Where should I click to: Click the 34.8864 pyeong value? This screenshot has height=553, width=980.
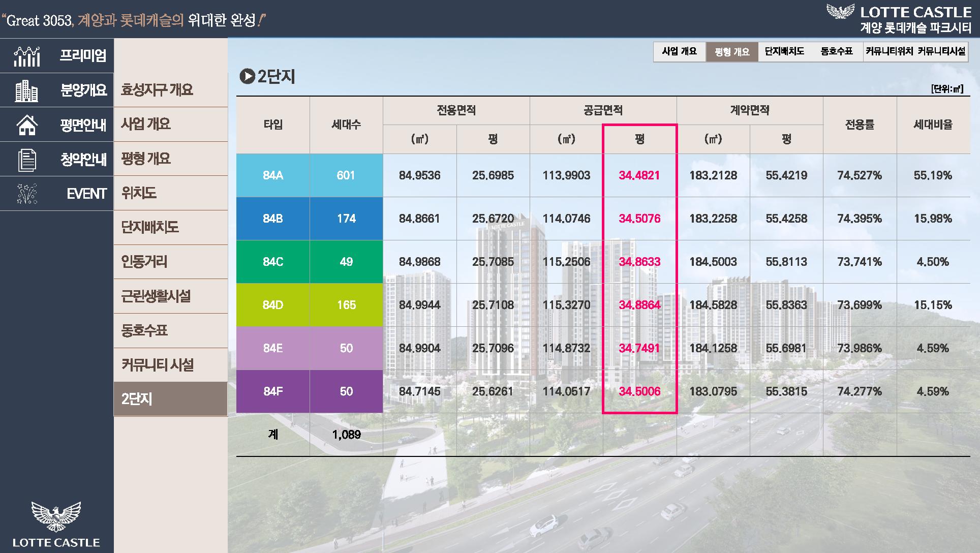(x=639, y=305)
